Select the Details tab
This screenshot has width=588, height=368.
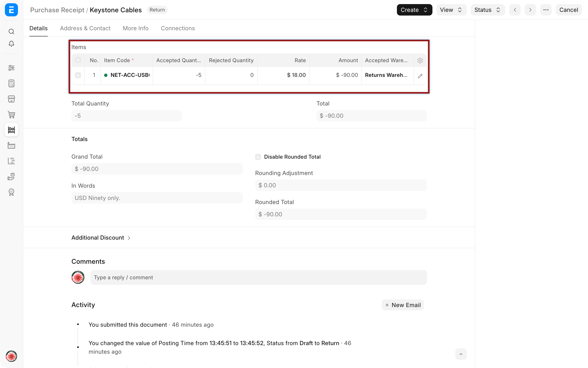(x=38, y=28)
